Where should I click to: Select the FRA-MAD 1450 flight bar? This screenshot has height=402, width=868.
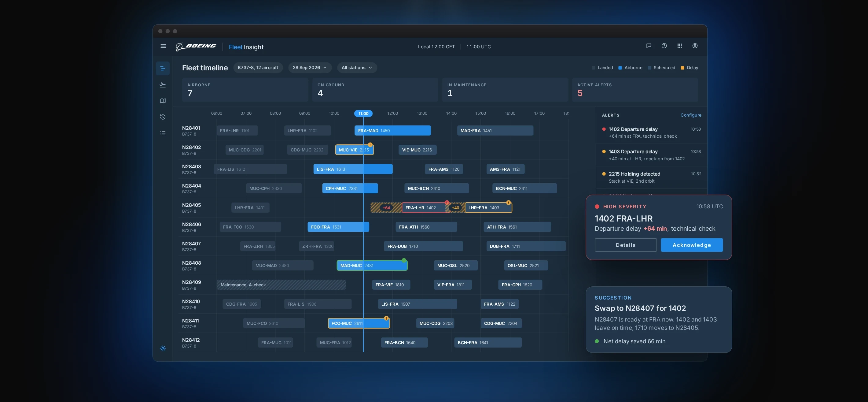(392, 131)
